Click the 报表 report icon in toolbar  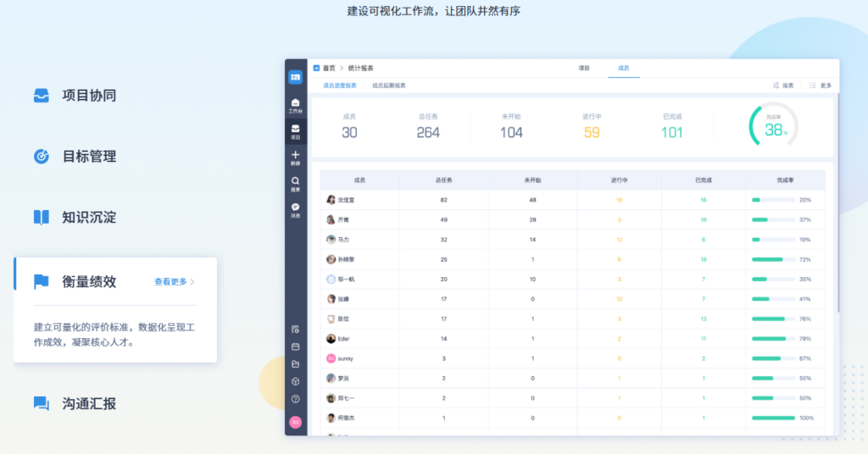pos(776,86)
